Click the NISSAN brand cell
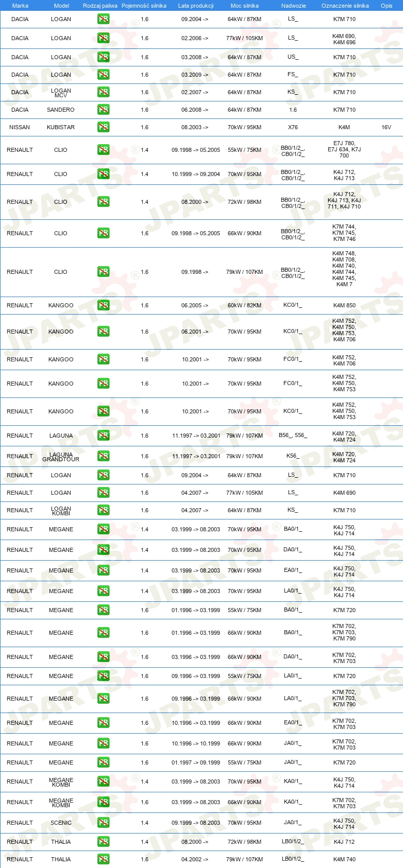 tap(20, 127)
